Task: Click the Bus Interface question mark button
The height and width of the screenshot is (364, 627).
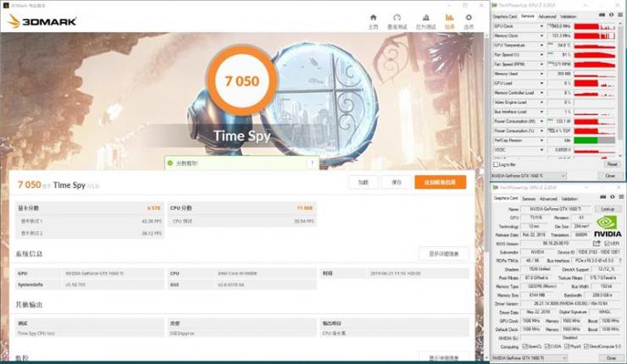Action: [619, 261]
